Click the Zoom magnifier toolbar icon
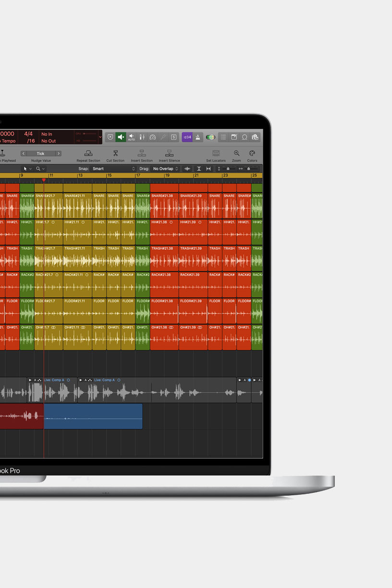392x588 pixels. [x=236, y=153]
